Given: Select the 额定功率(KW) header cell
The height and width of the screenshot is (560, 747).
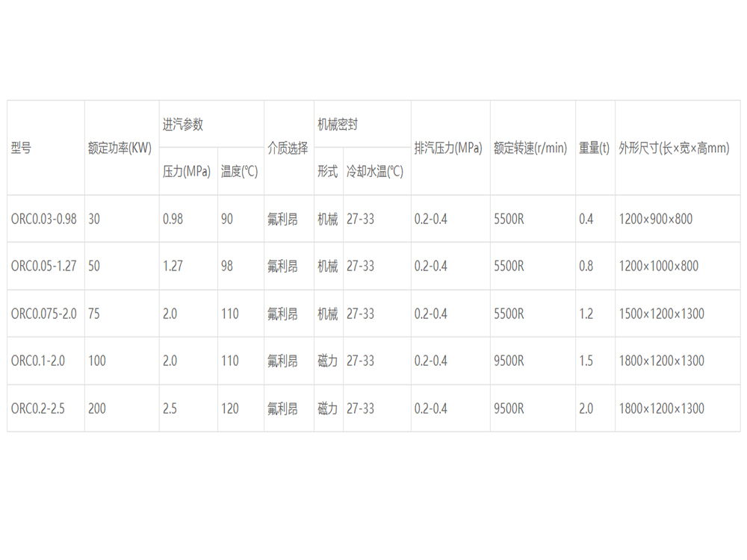Looking at the screenshot, I should (120, 148).
